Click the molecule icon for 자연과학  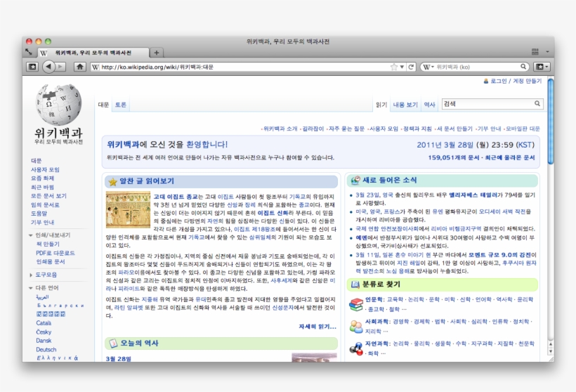[356, 348]
